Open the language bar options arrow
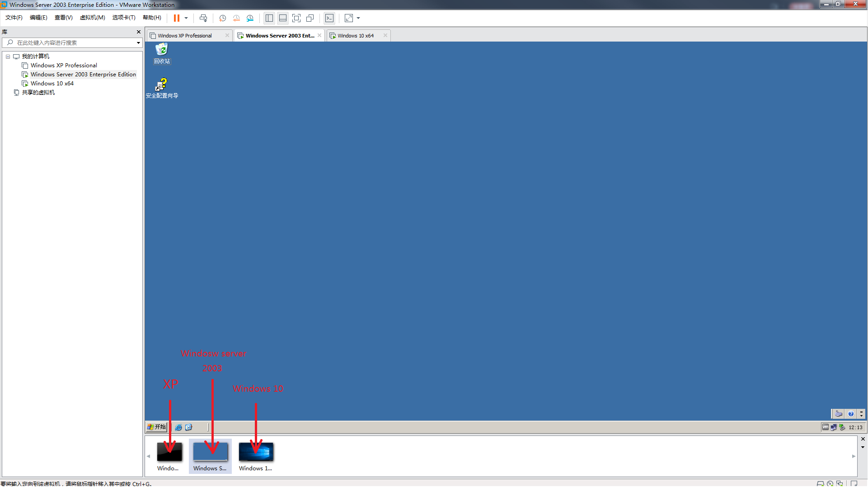 861,414
